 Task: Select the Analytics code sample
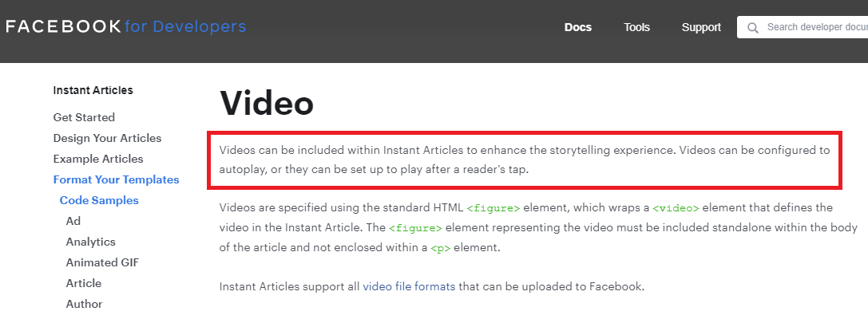[x=91, y=242]
